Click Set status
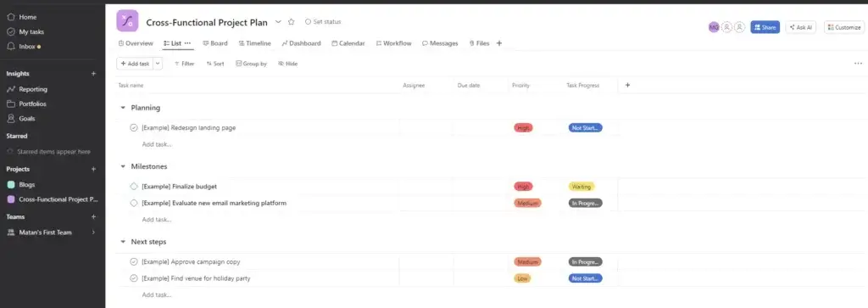 coord(323,22)
